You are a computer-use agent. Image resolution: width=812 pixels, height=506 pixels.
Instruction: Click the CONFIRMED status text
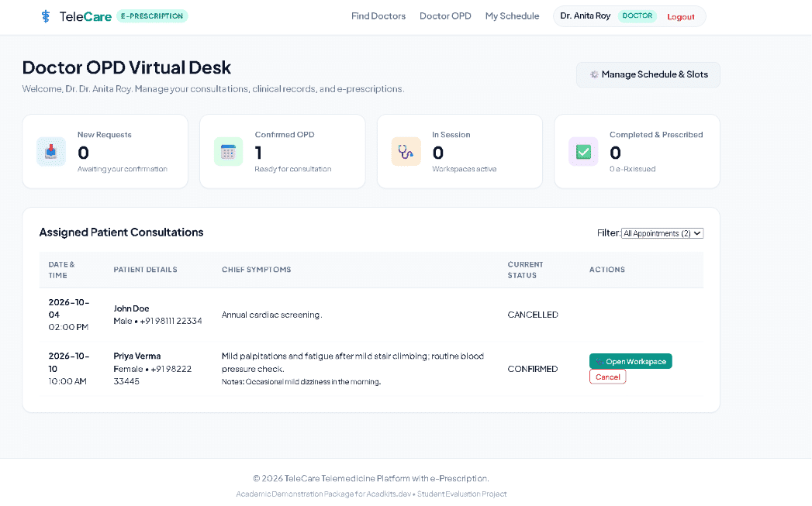(x=532, y=369)
